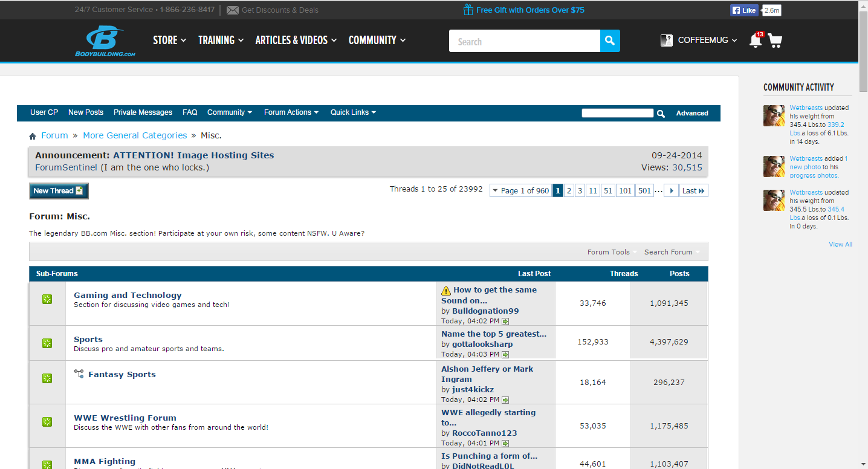Click the Forum home icon in breadcrumb
Screen dimensions: 868x469
[x=33, y=136]
